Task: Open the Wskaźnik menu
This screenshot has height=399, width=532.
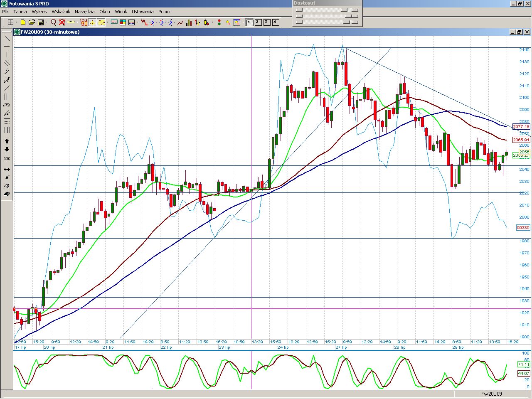Action: 61,12
